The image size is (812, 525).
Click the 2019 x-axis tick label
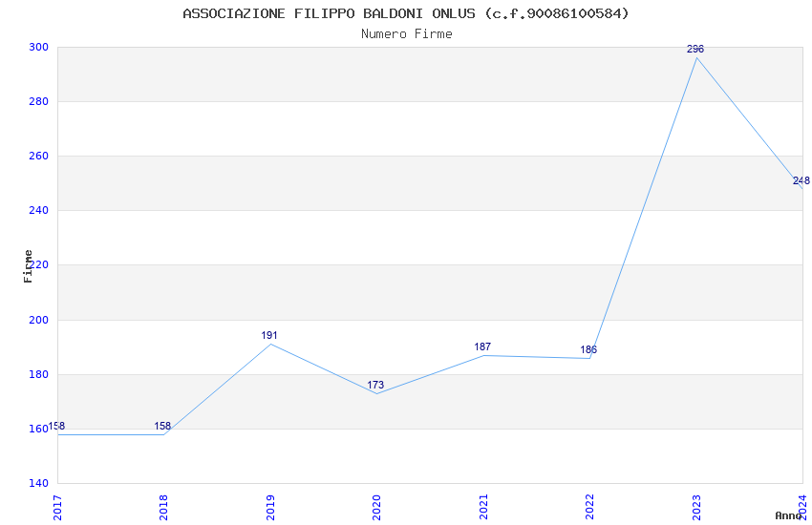coord(270,508)
